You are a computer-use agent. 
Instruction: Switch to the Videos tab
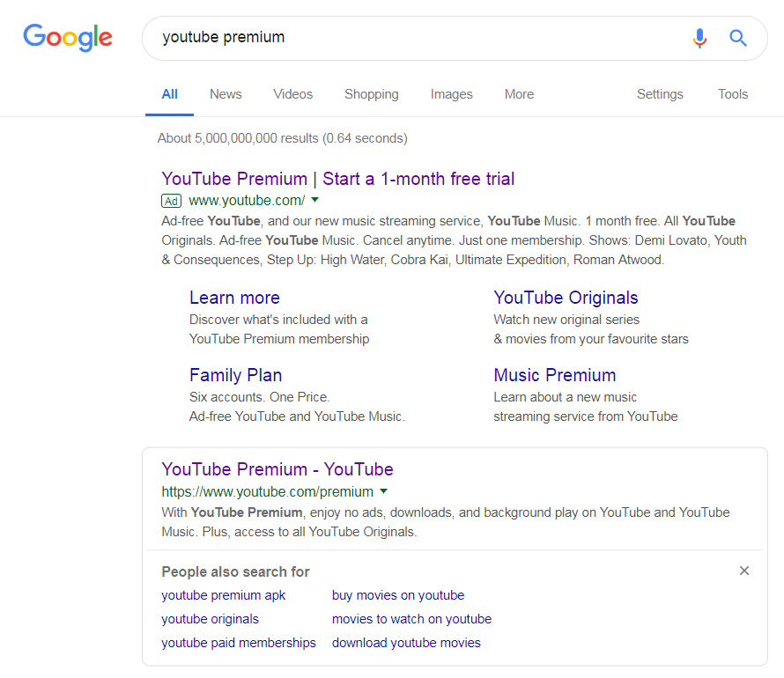pyautogui.click(x=293, y=94)
